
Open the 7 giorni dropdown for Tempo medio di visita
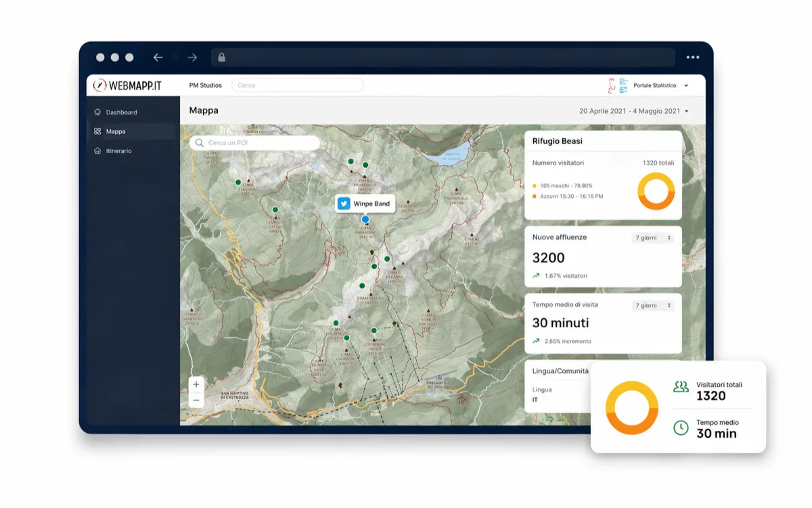pyautogui.click(x=653, y=305)
